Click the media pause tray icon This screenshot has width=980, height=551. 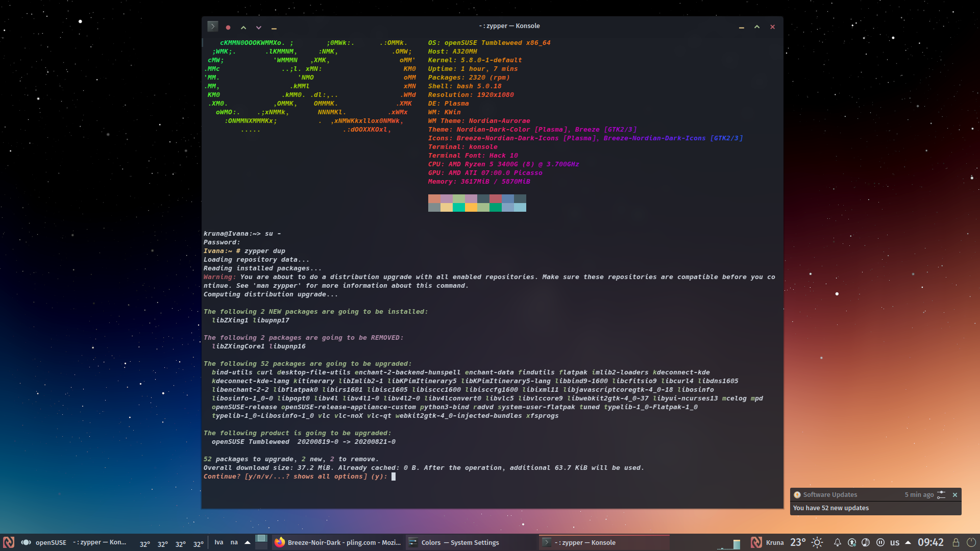tap(880, 542)
